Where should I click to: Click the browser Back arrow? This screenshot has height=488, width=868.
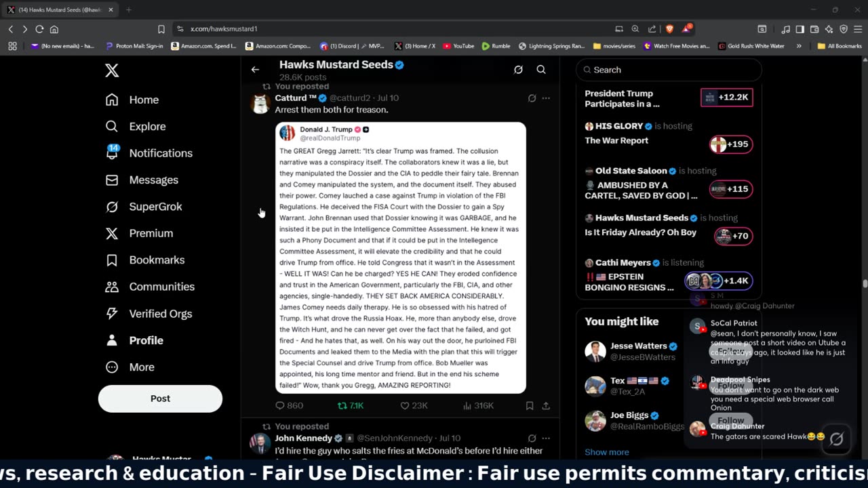(11, 29)
